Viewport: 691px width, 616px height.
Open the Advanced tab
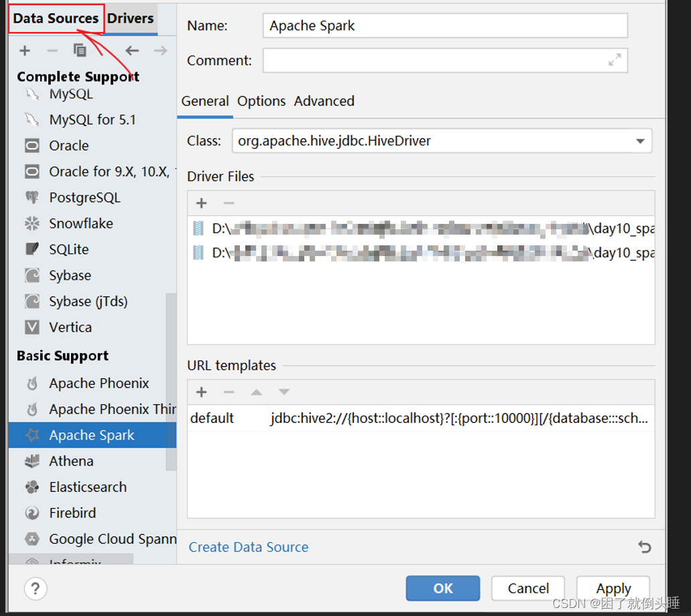click(324, 101)
